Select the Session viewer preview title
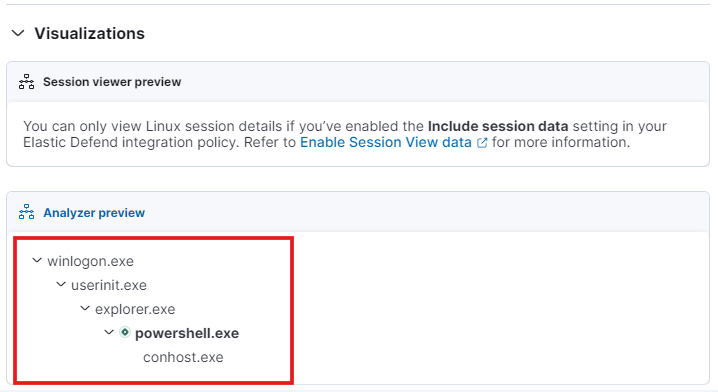Viewport: 718px width, 392px height. tap(112, 82)
